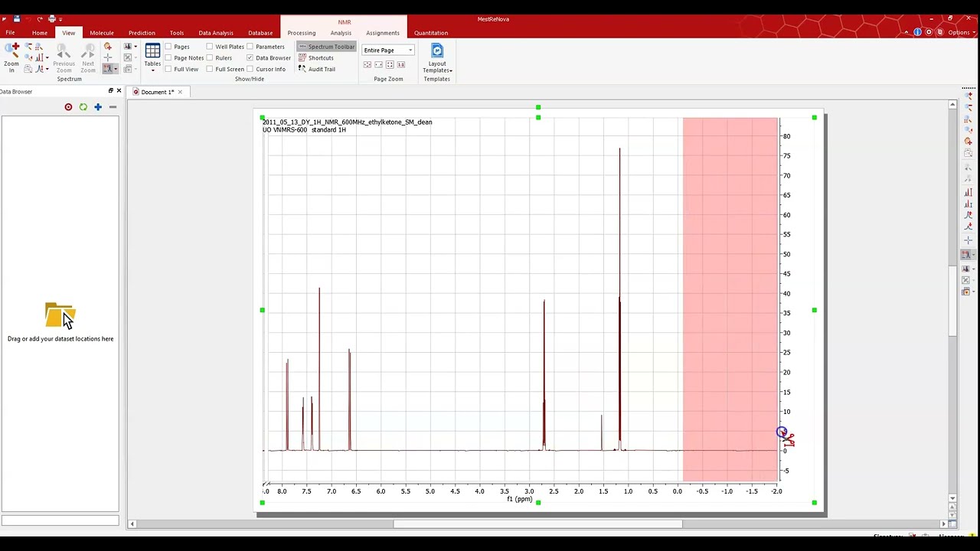Switch to the Home ribbon tab
This screenshot has height=551, width=980.
(x=40, y=33)
